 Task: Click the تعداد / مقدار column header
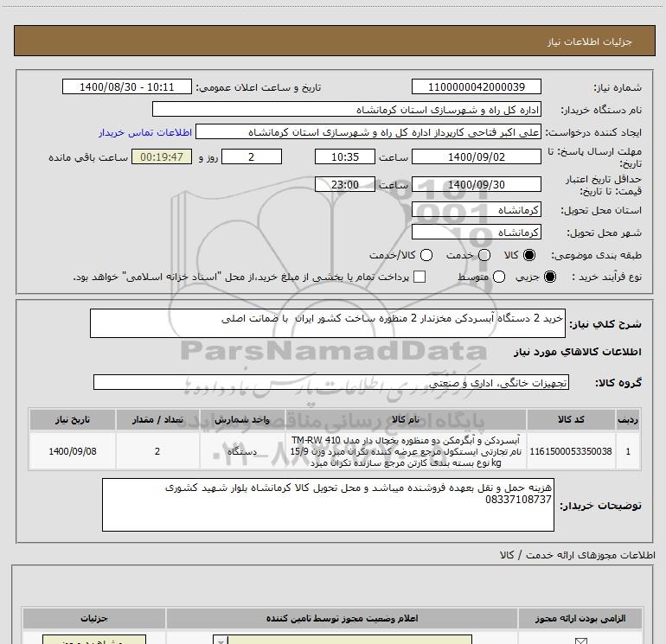[x=157, y=419]
